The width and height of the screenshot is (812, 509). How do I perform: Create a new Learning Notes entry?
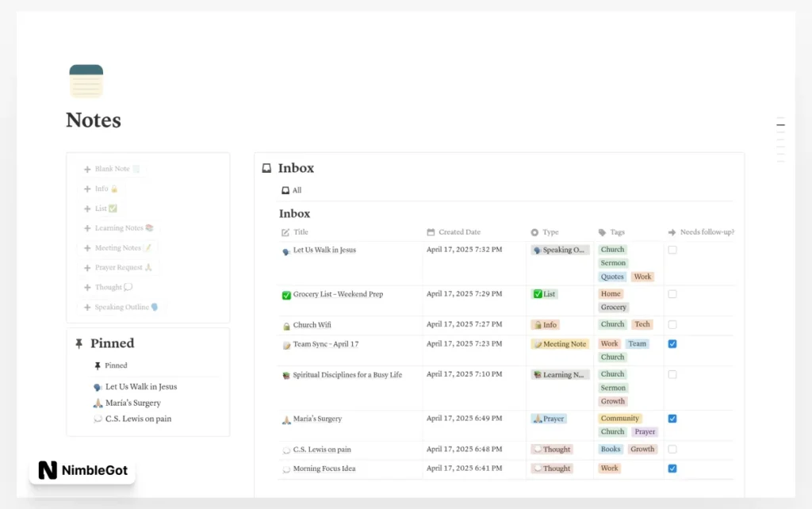119,228
